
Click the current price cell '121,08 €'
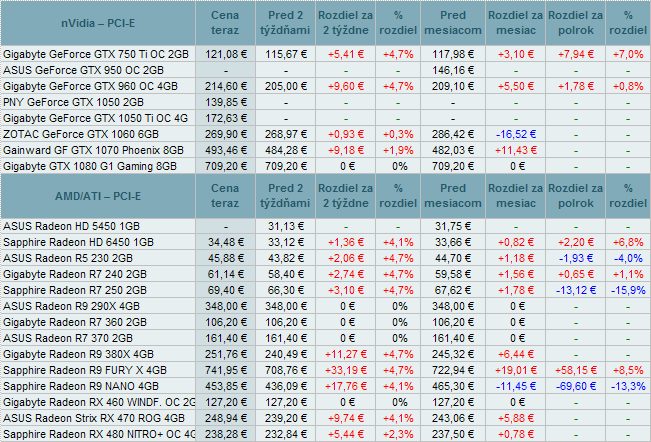pos(226,54)
